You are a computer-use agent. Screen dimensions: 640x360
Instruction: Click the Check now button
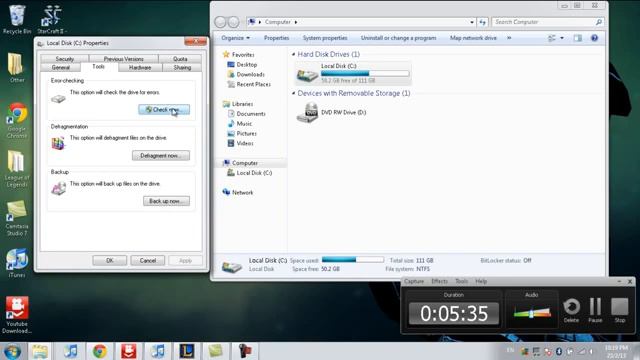pyautogui.click(x=164, y=110)
